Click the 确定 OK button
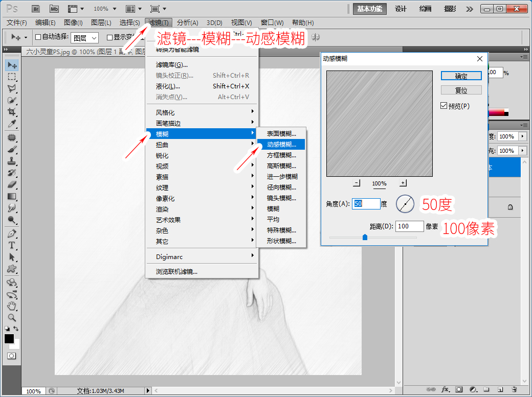This screenshot has height=397, width=532. tap(461, 76)
